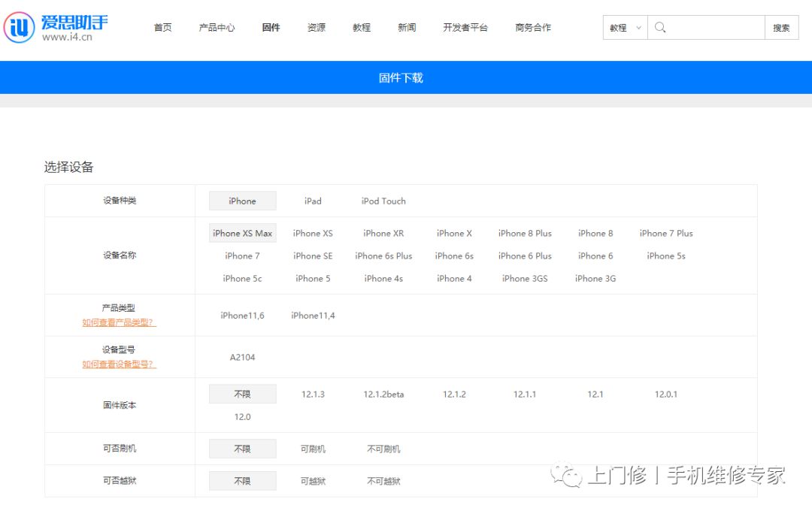
Task: Filter by 可刷机 firmware
Action: [313, 449]
